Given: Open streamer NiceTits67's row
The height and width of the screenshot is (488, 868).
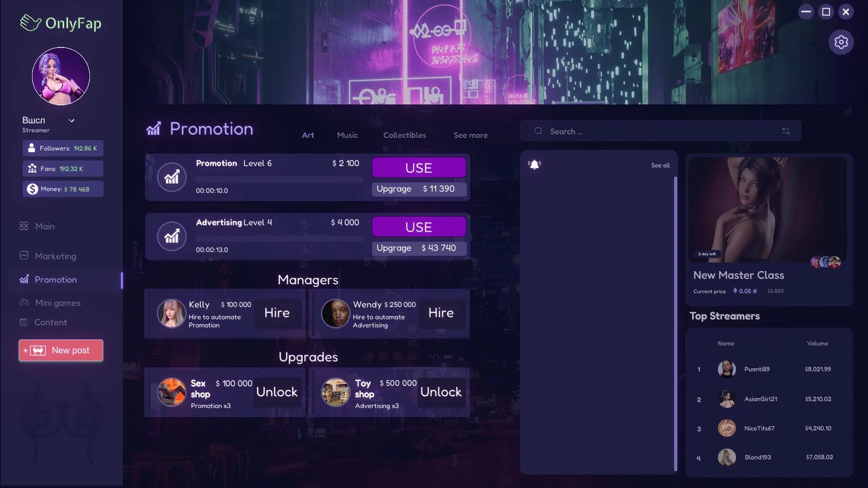Looking at the screenshot, I should tap(769, 428).
